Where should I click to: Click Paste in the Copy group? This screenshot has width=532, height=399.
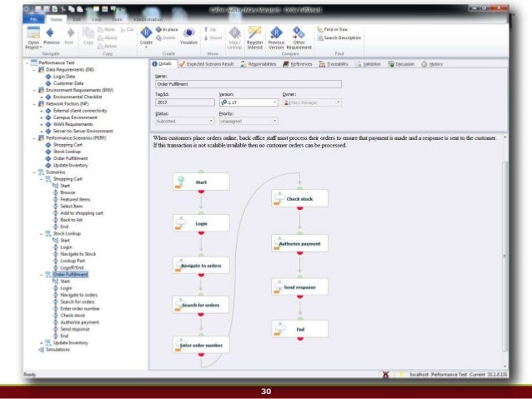coord(107,29)
